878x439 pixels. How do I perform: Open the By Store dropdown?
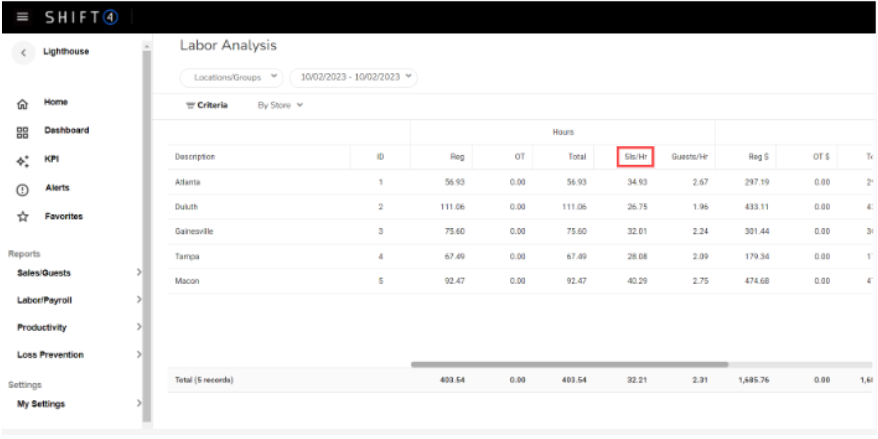tap(280, 105)
